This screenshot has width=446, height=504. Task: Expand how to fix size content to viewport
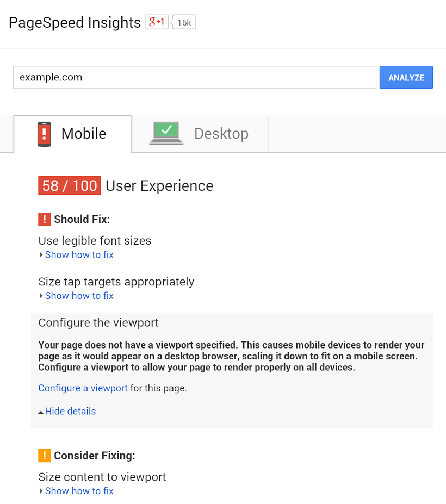tap(79, 491)
